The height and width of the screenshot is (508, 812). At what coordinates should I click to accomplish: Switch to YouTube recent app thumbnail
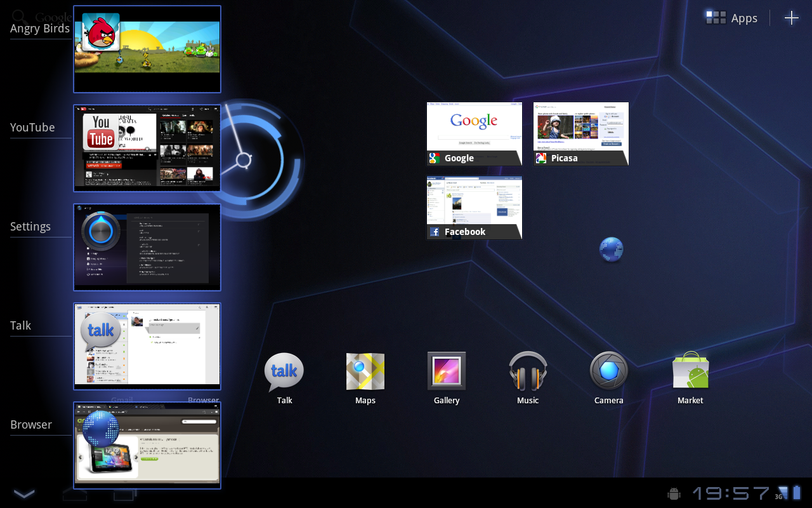tap(147, 148)
